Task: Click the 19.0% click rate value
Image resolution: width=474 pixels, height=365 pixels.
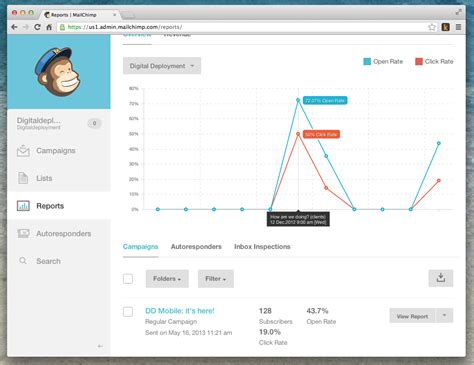Action: 270,332
